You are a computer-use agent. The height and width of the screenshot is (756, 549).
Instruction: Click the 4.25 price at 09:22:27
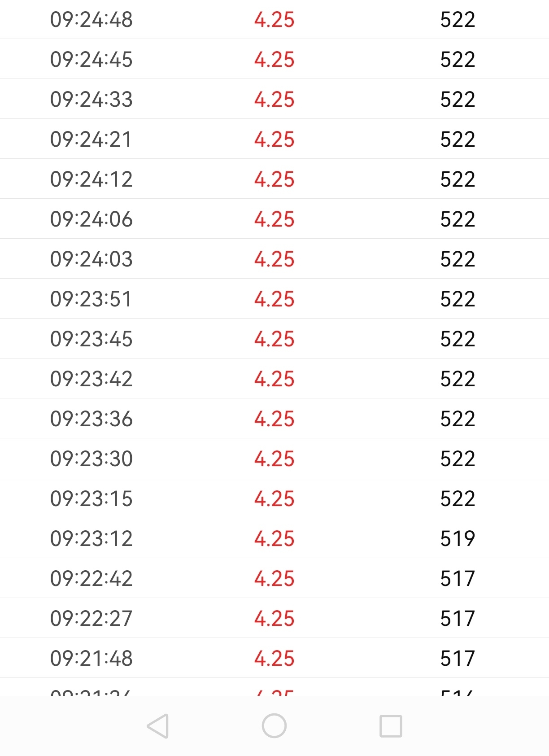274,618
